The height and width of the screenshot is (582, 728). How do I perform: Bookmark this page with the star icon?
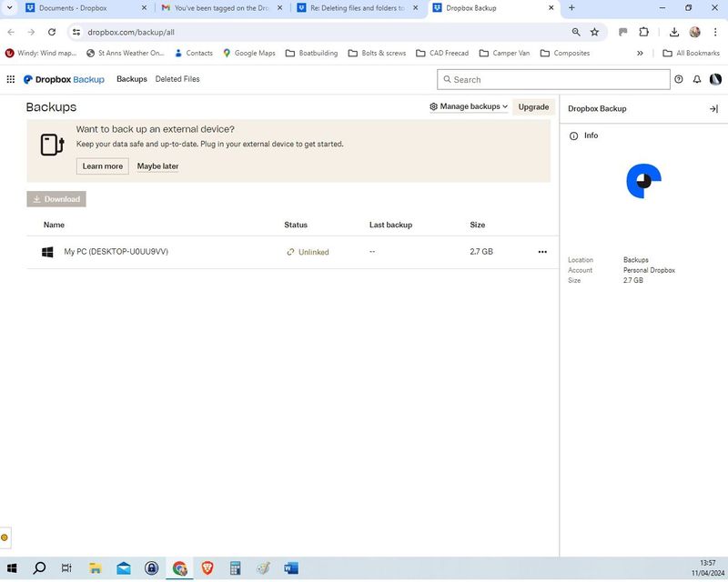click(x=594, y=32)
